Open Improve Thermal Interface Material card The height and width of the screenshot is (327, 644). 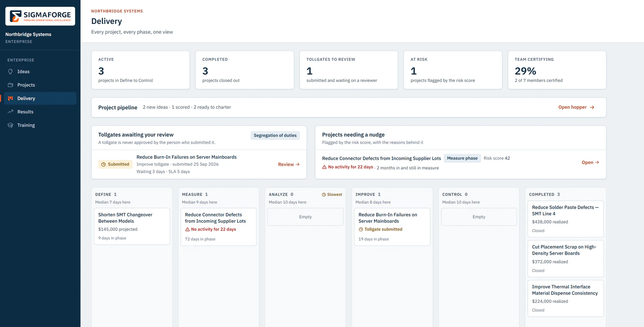[566, 298]
